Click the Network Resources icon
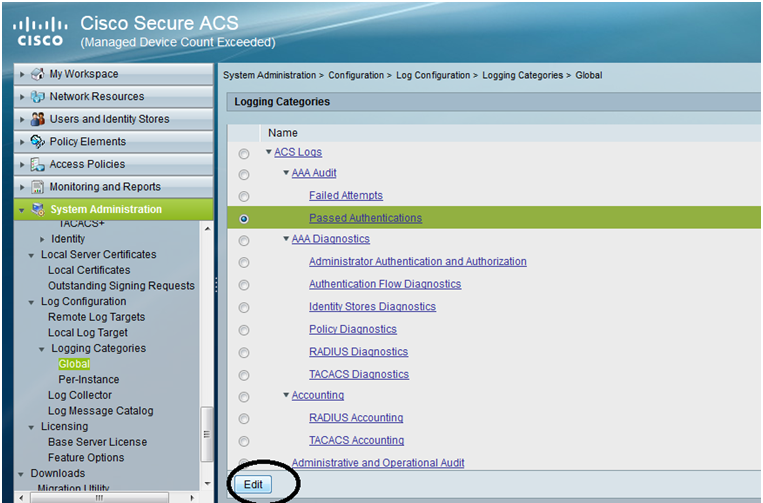This screenshot has height=503, width=763. 37,97
